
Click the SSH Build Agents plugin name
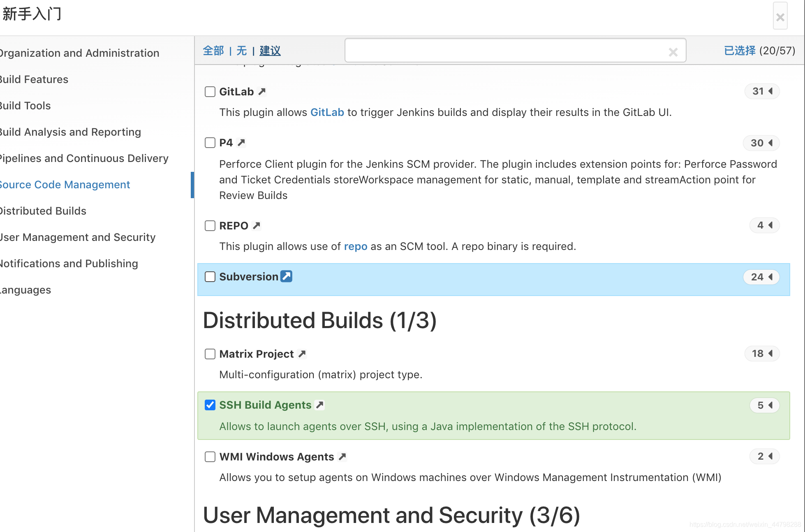pos(265,405)
